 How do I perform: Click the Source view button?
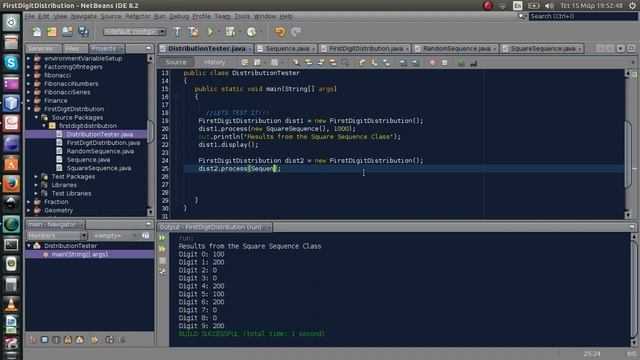tap(176, 62)
